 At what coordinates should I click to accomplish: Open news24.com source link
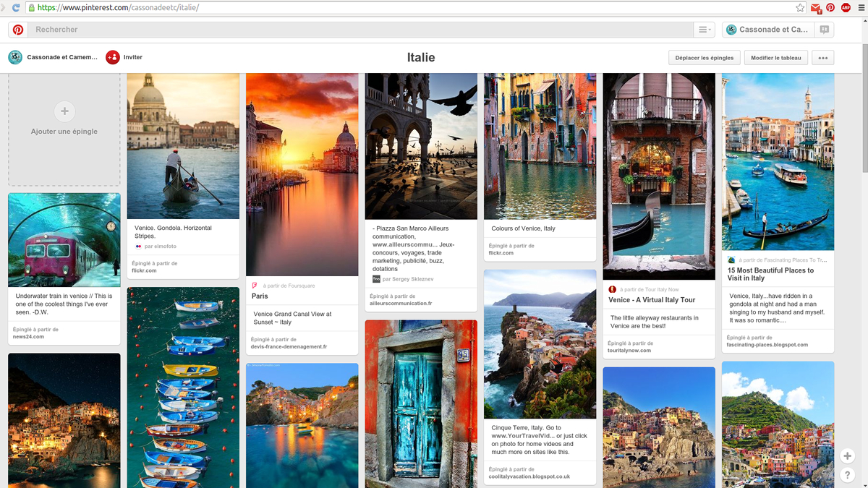coord(28,337)
